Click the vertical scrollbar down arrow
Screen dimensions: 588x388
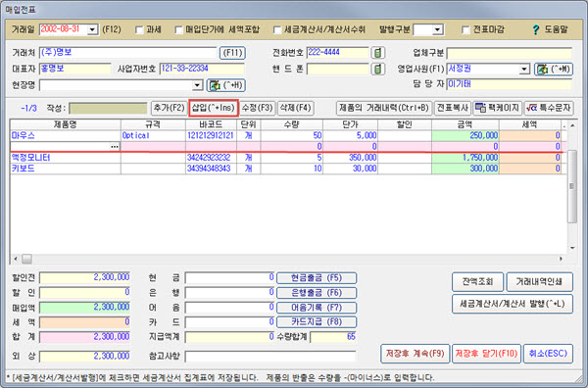pos(572,248)
